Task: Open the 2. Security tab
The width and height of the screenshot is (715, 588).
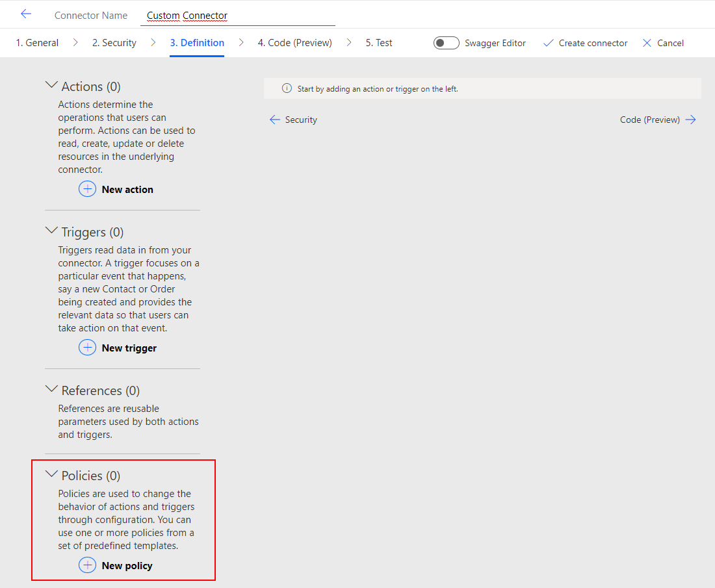Action: click(x=114, y=43)
